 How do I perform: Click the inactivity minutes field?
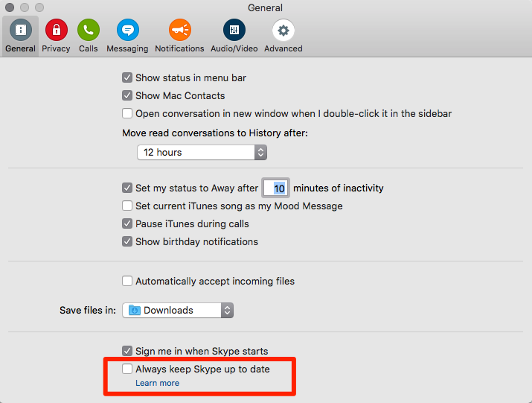pyautogui.click(x=276, y=188)
